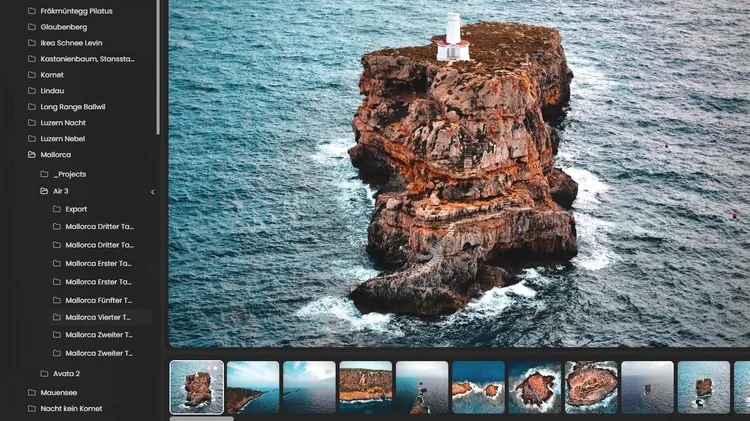The height and width of the screenshot is (421, 750).
Task: Click the collapse arrow at the sidebar edge
Action: [153, 192]
